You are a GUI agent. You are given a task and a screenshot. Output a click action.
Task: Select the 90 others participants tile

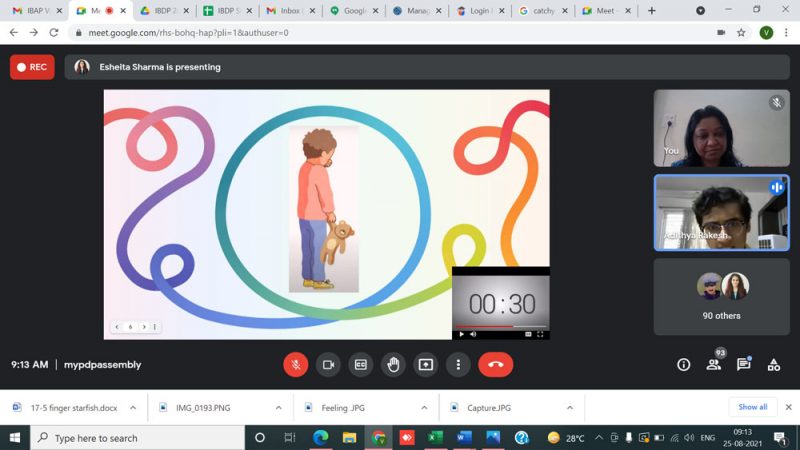click(721, 296)
